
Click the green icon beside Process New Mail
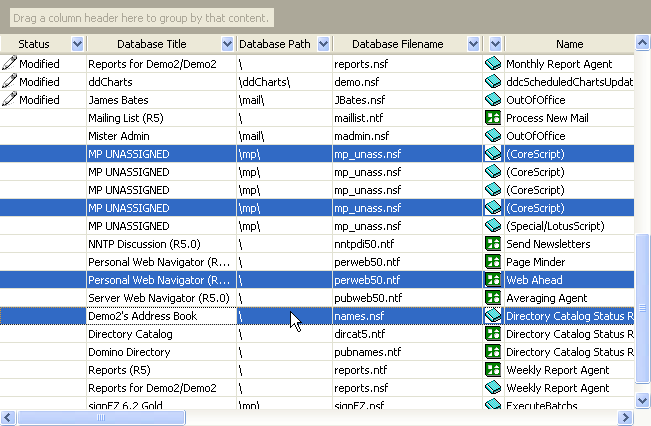click(x=493, y=118)
